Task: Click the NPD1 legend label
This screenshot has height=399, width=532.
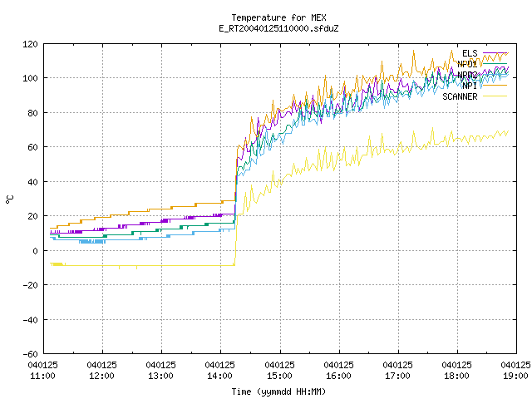Action: [x=467, y=64]
